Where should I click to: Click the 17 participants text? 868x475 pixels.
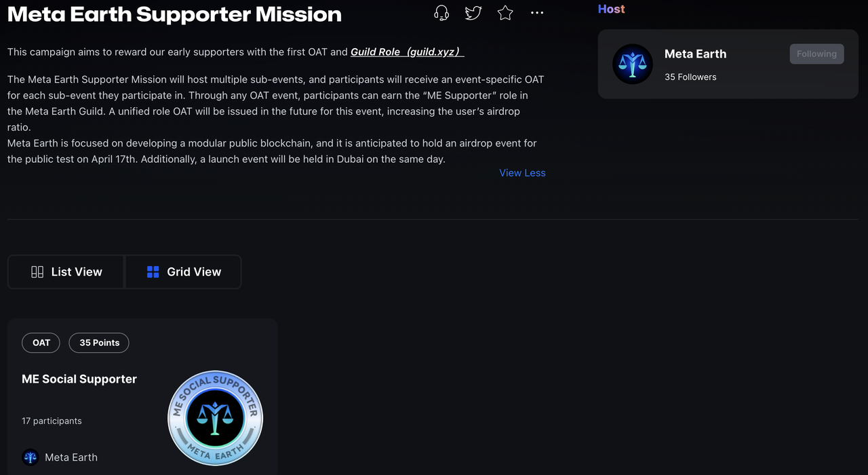click(52, 421)
